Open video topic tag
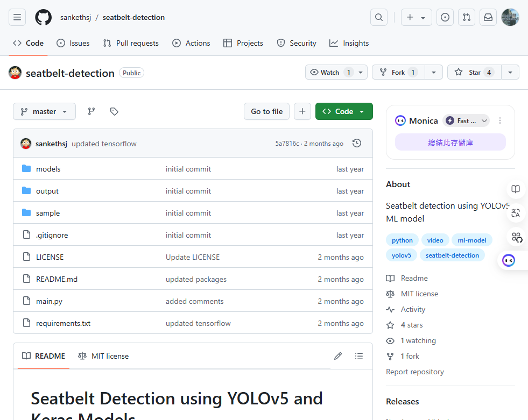The image size is (528, 420). coord(435,240)
